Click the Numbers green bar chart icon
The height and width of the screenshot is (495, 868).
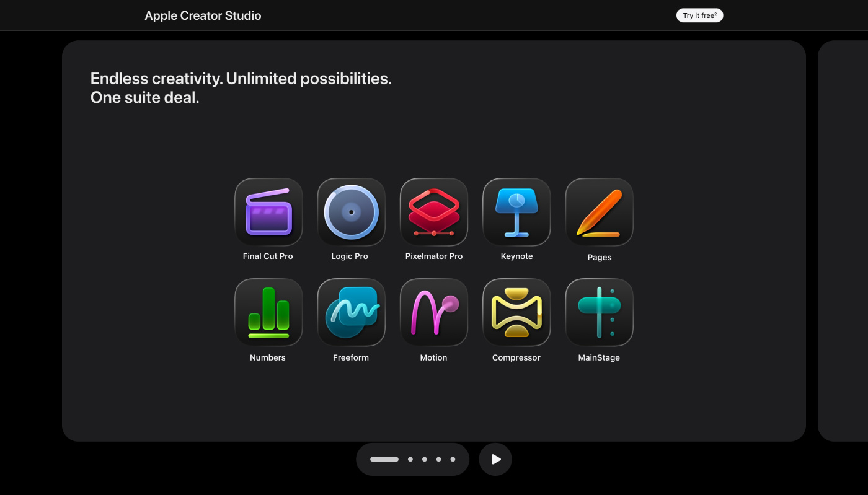[268, 312]
